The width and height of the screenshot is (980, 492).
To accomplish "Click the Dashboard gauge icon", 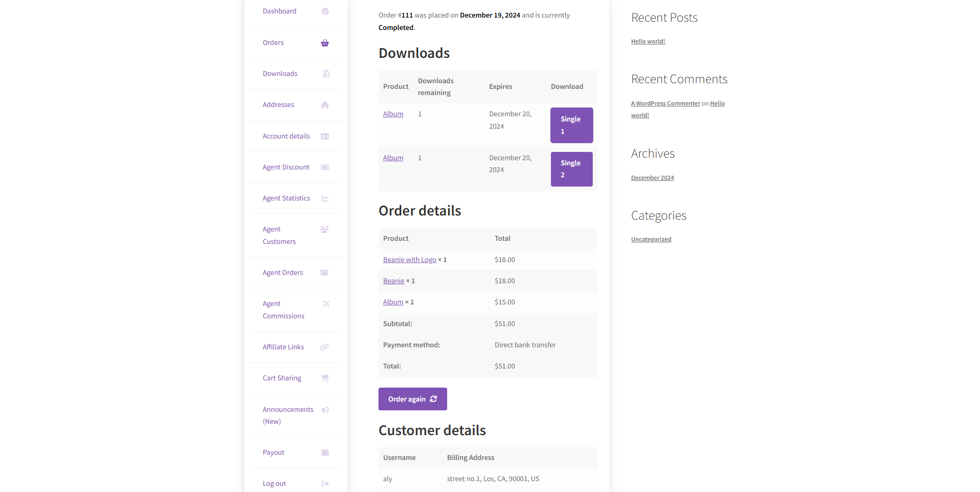I will click(325, 11).
